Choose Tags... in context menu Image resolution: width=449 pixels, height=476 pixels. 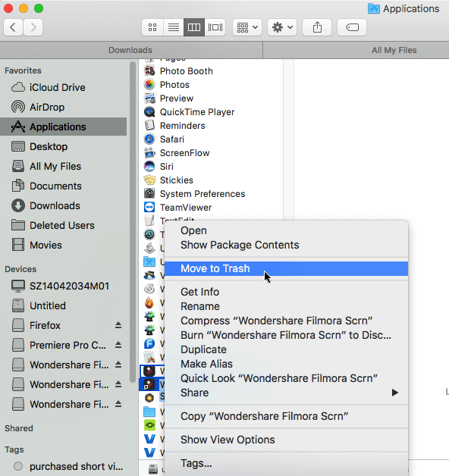coord(286,464)
